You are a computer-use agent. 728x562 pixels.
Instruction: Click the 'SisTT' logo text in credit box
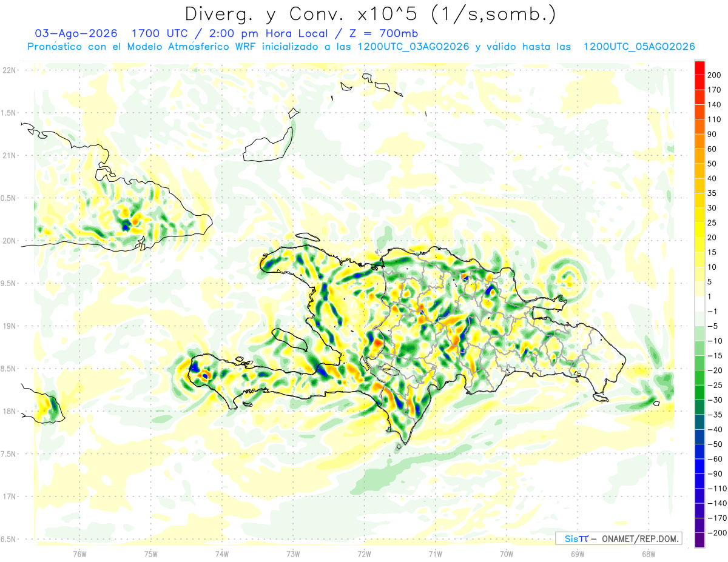point(576,538)
